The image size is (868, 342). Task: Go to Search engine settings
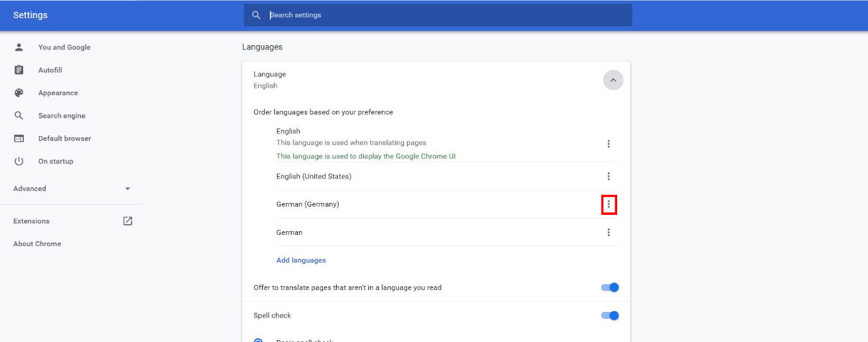pyautogui.click(x=61, y=116)
